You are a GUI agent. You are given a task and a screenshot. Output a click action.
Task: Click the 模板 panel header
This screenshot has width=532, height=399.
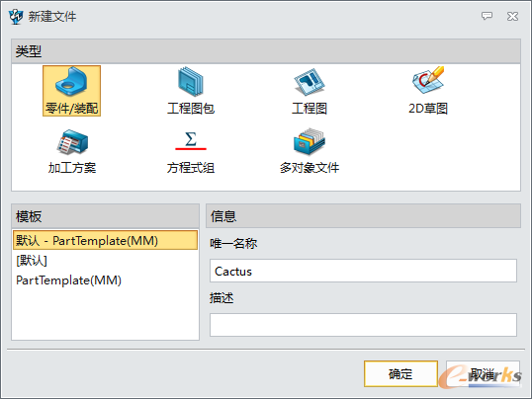click(105, 216)
